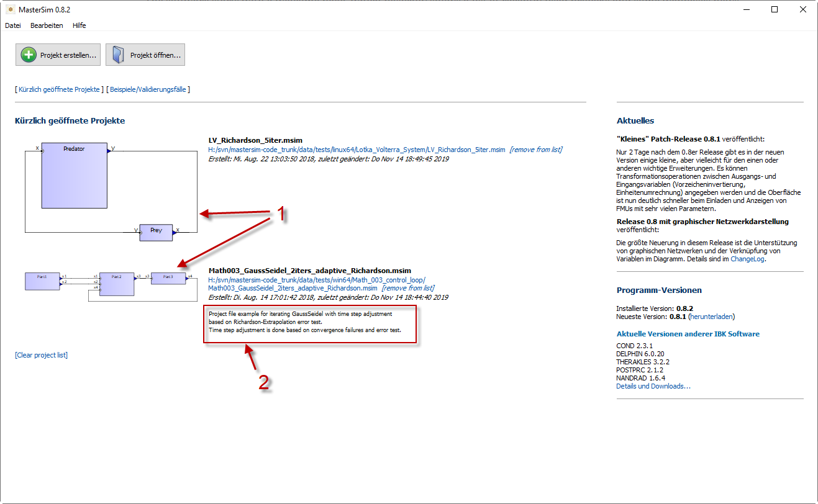The image size is (818, 504).
Task: Click the green plus icon for Projekt erstellen
Action: 29,55
